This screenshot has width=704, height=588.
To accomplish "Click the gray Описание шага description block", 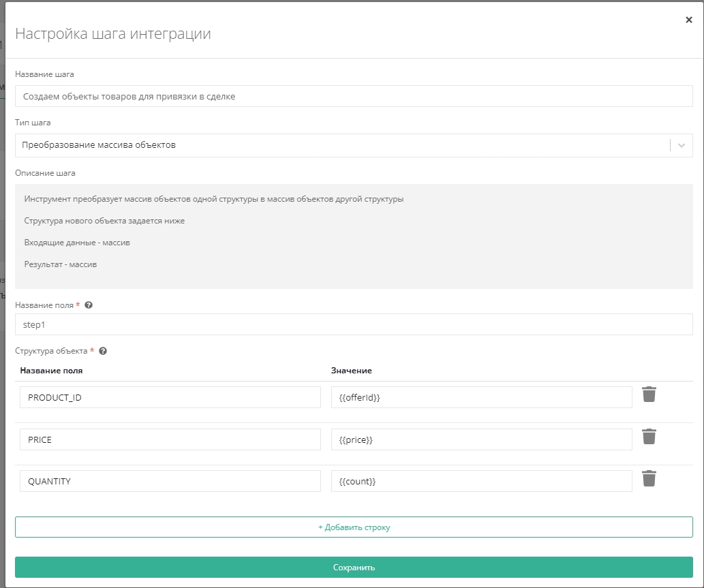I will point(354,236).
